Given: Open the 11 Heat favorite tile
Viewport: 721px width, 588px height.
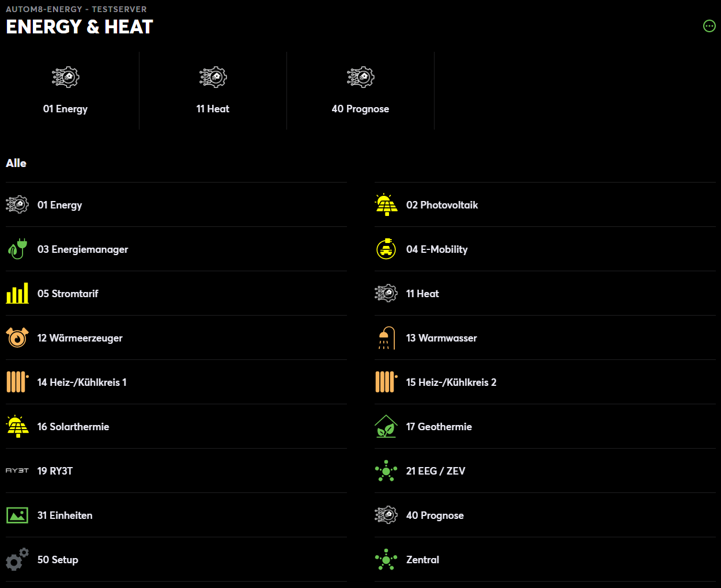Looking at the screenshot, I should click(213, 90).
